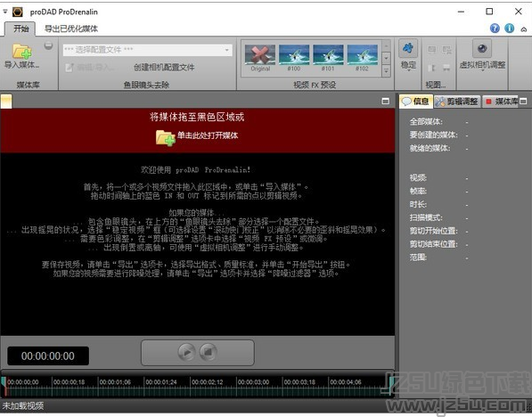Click the Import Media folder icon
Screen dimensions: 532x417
22,52
